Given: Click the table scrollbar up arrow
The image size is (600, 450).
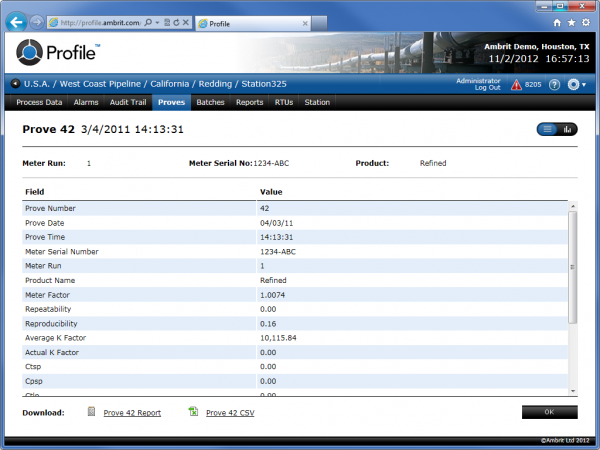Looking at the screenshot, I should (573, 206).
